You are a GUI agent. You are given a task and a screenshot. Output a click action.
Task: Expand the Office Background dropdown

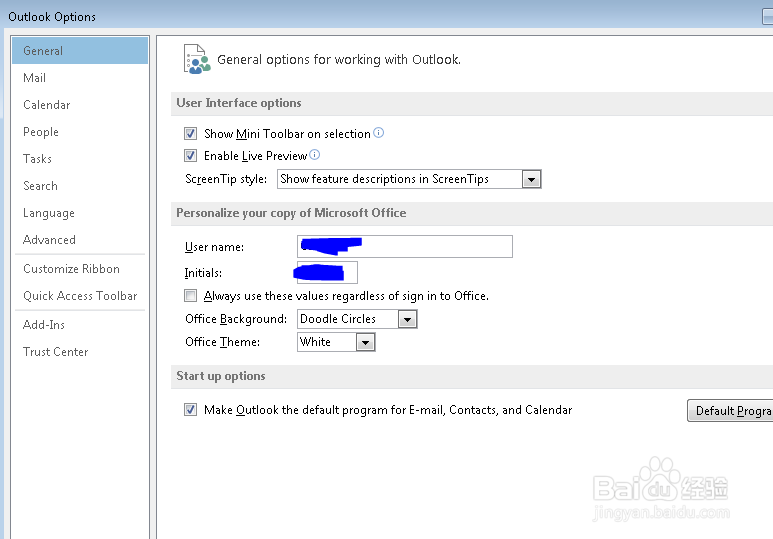coord(407,319)
